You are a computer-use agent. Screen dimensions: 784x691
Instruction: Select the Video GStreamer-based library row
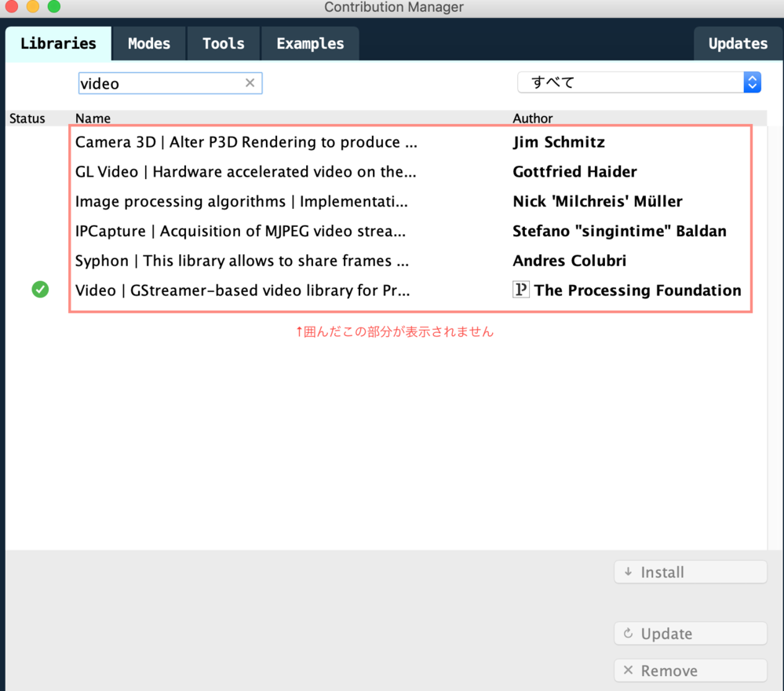(x=386, y=291)
